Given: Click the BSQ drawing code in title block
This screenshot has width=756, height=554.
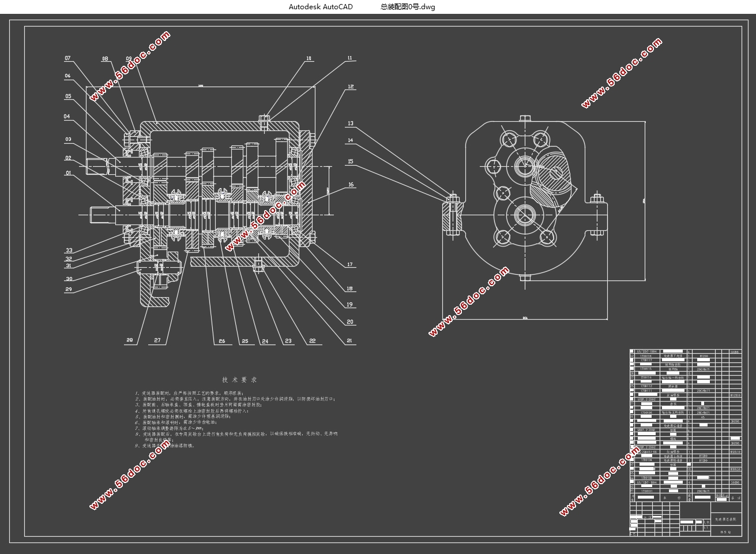Looking at the screenshot, I should pos(725,533).
